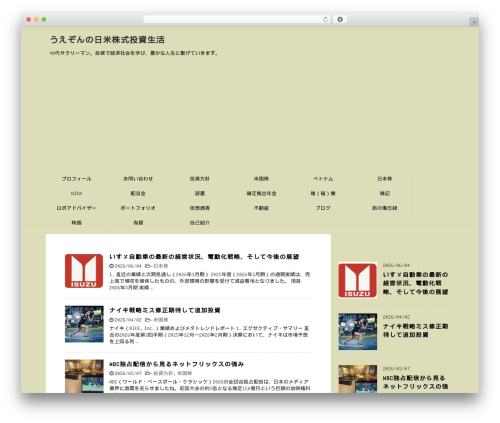Select 投資方針 in the navigation menu

(x=200, y=179)
